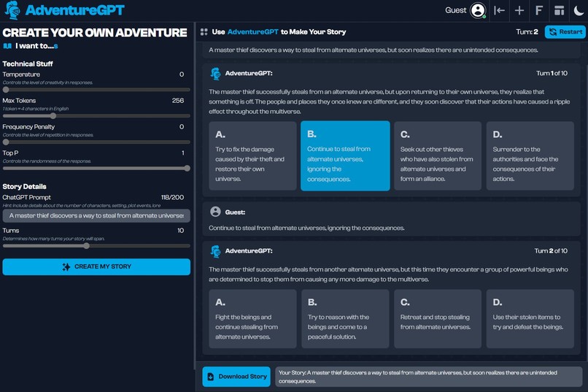Click the AdventureGPT knight logo icon
588x392 pixels.
click(x=12, y=10)
